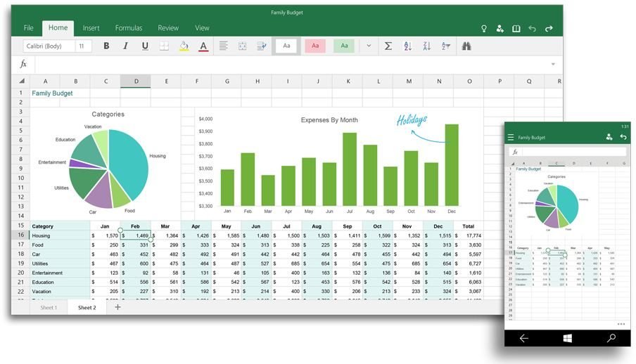Toggle Italic formatting
The image size is (636, 364).
125,46
